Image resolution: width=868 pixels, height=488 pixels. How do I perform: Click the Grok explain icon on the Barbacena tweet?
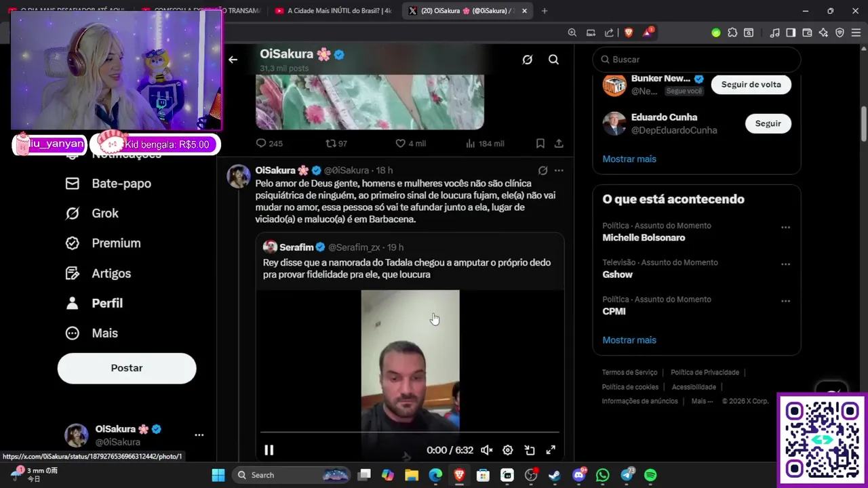(542, 171)
